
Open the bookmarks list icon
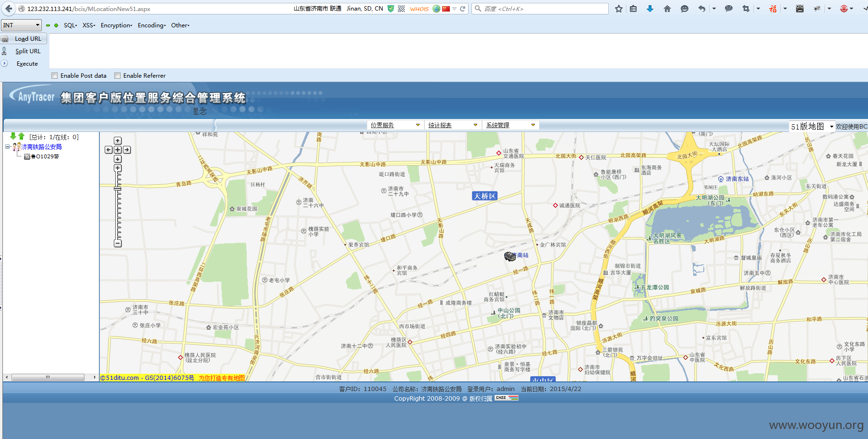point(633,9)
